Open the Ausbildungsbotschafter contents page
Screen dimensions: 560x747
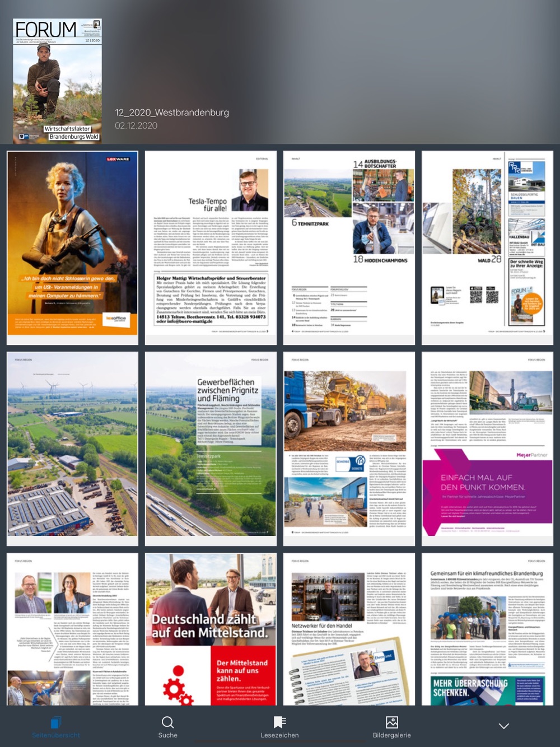click(349, 248)
